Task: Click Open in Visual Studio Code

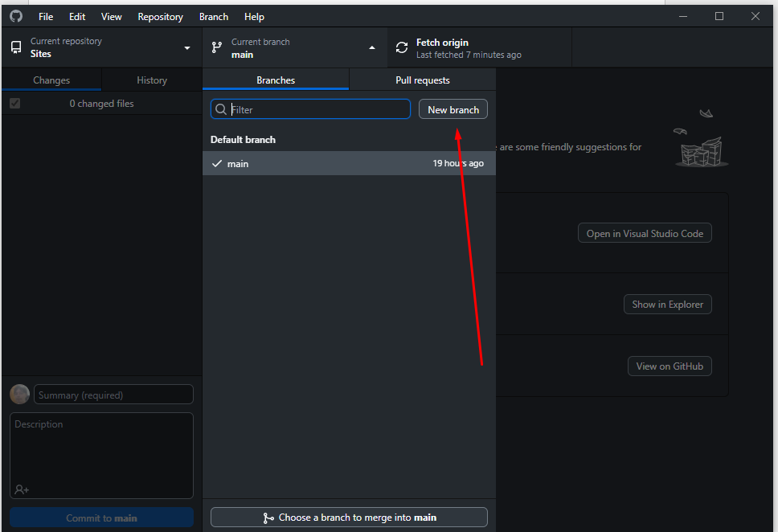Action: click(645, 233)
